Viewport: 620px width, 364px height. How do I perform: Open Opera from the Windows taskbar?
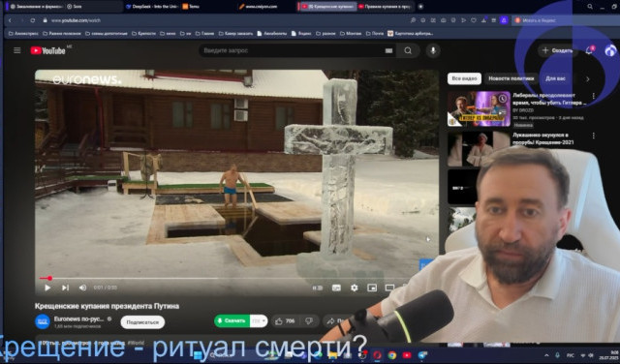(377, 355)
